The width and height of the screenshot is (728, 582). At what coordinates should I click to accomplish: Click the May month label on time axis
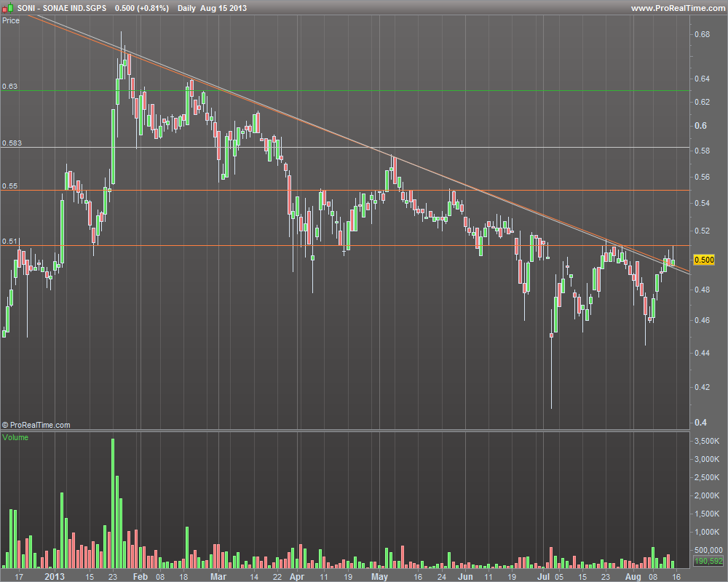tap(379, 576)
